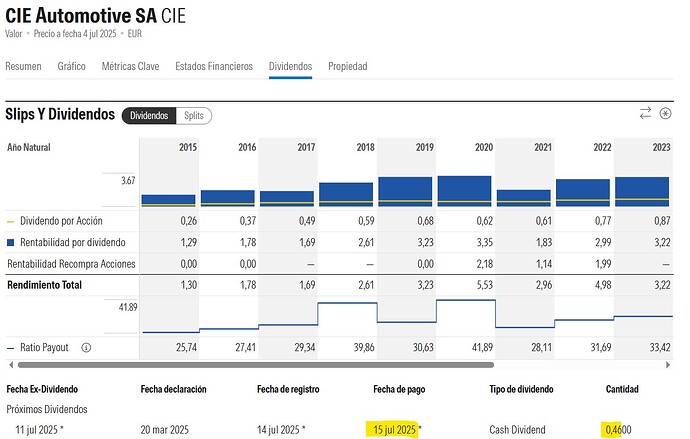The height and width of the screenshot is (439, 690).
Task: Click the CIE Automotive SA title
Action: tap(81, 16)
